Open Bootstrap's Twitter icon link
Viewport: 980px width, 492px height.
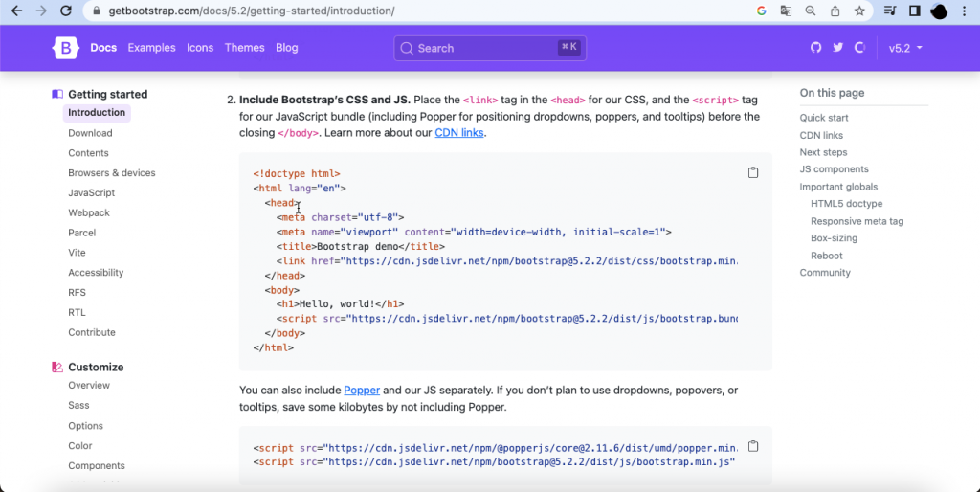point(838,48)
